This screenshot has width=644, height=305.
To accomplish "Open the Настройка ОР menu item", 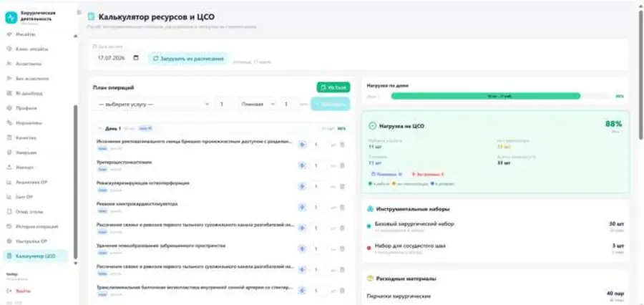I will 36,241.
